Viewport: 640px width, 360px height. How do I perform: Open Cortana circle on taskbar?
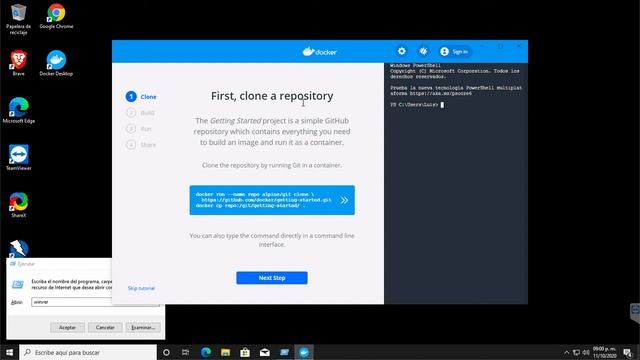tap(166, 352)
